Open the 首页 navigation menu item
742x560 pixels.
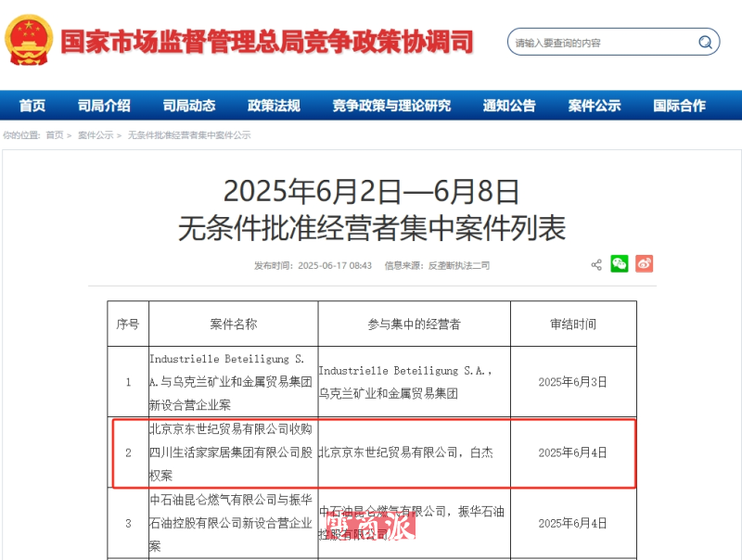[32, 106]
